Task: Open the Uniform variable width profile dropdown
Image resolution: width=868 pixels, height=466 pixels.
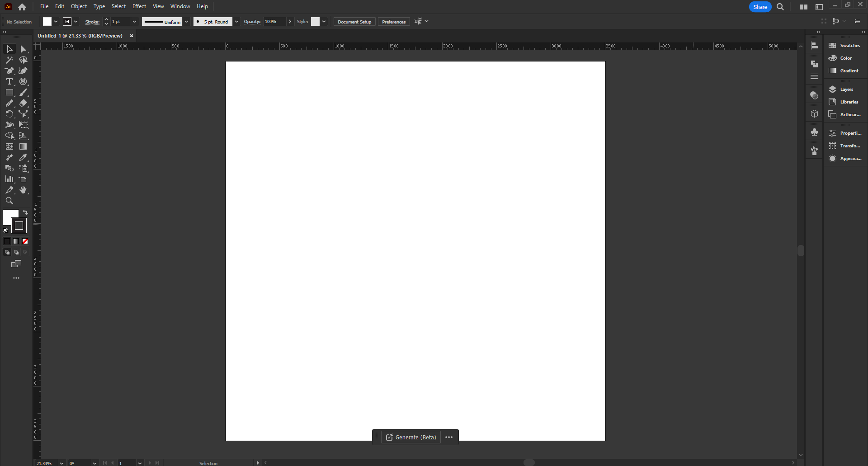Action: 186,22
